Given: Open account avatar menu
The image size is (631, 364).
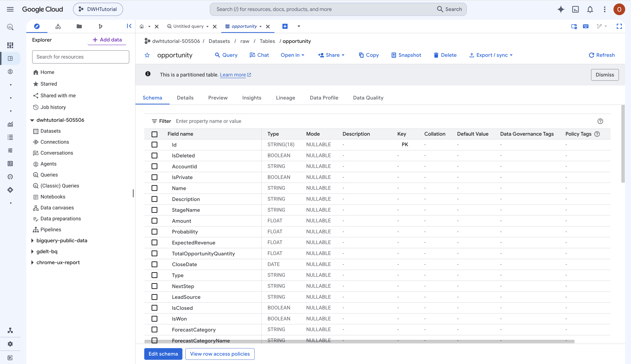Looking at the screenshot, I should [x=619, y=9].
